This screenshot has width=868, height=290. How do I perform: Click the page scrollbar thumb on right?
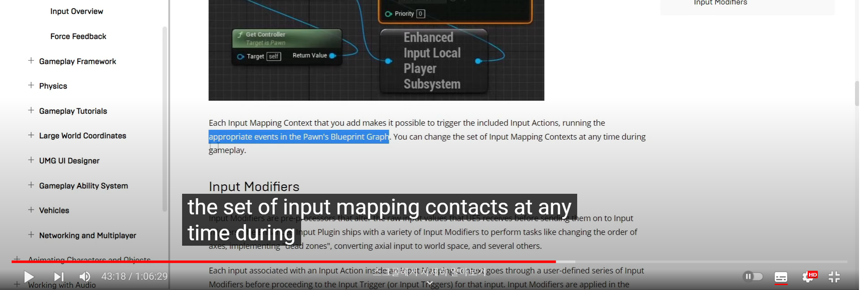(x=857, y=93)
